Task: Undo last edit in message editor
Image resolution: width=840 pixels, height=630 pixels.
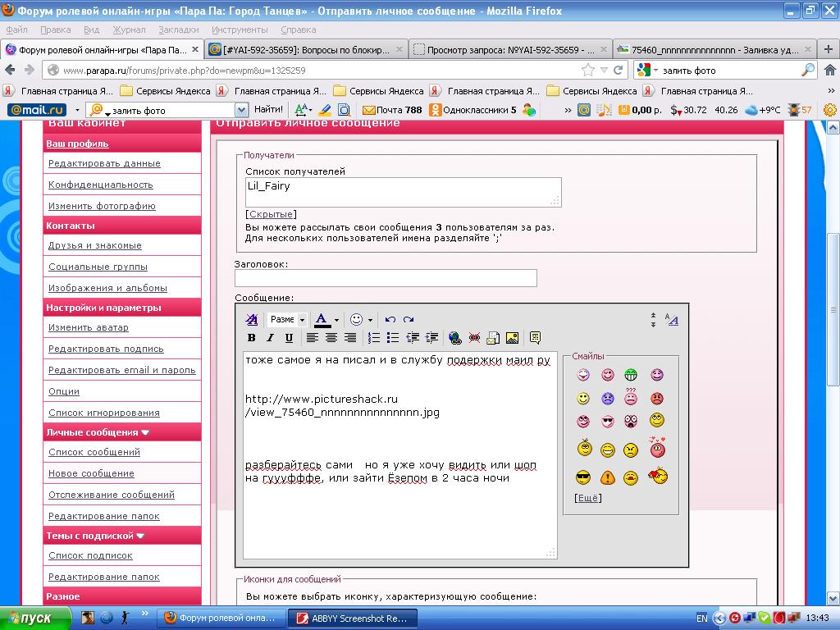Action: tap(390, 320)
